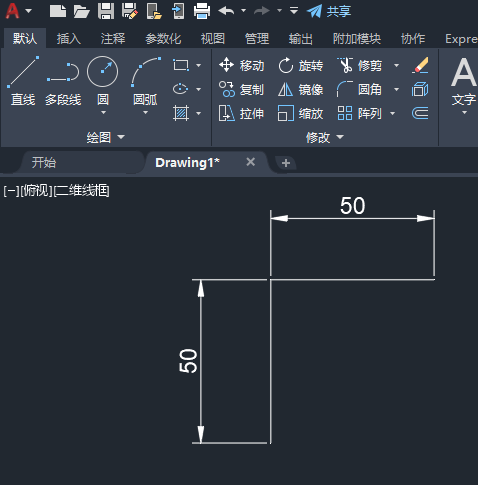Click the 旋转 rotate tool
The image size is (478, 485).
click(x=301, y=65)
